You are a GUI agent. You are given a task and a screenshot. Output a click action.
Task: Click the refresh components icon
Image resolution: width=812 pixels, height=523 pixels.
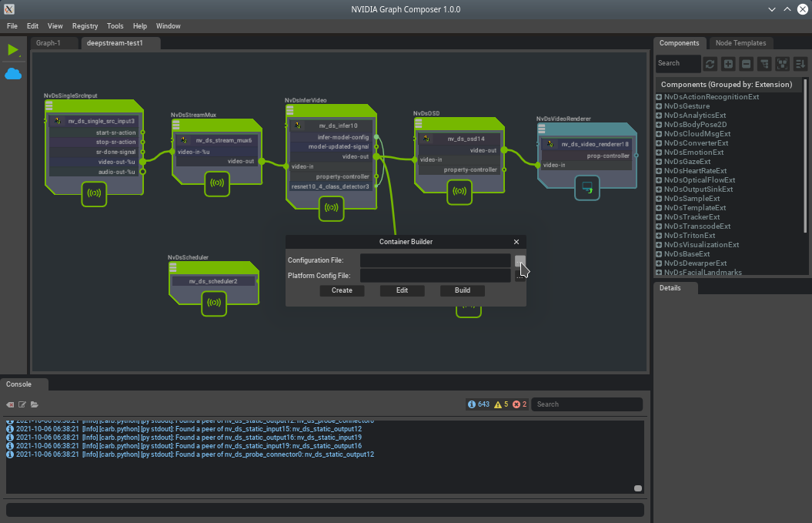[x=710, y=63]
